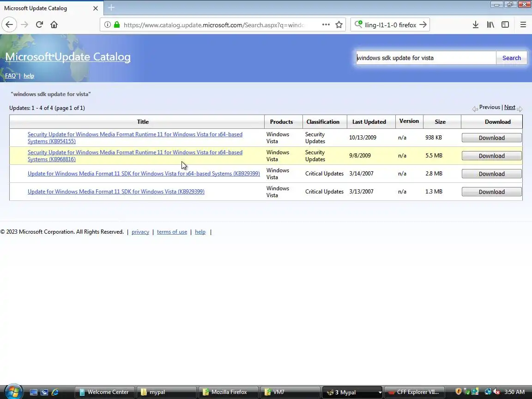Click the catalog Search button

512,58
